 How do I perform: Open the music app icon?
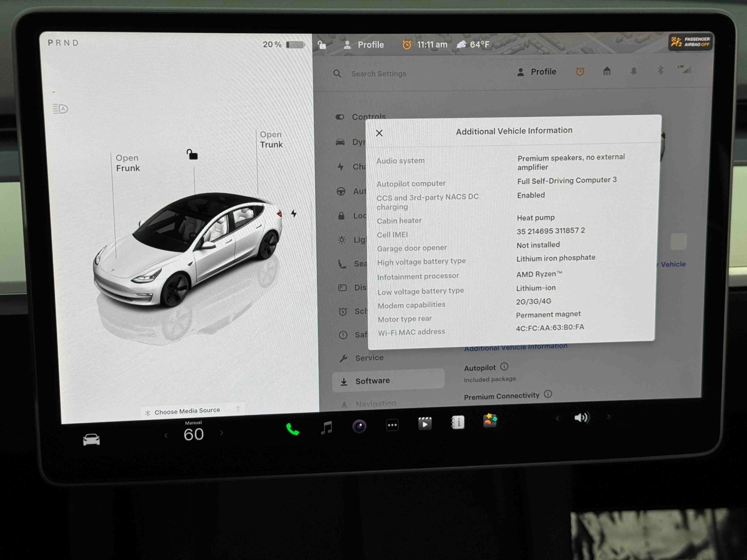(x=326, y=427)
